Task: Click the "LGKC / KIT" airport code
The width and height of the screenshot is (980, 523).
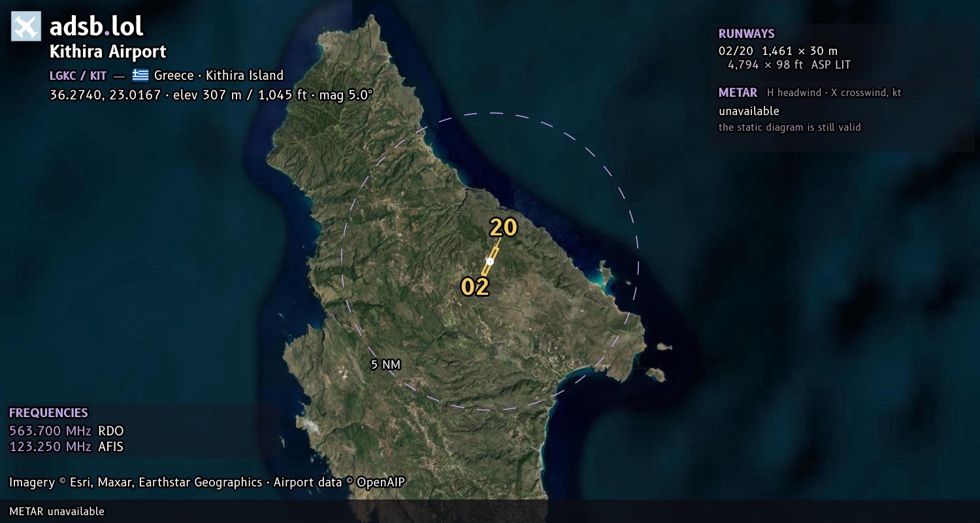Action: 78,76
